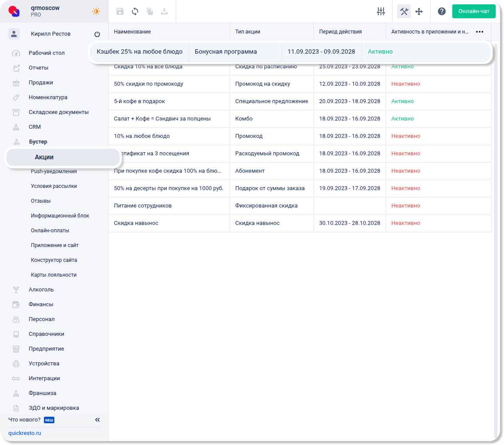This screenshot has height=445, width=504.
Task: Open the filter sliders settings icon
Action: click(x=381, y=12)
